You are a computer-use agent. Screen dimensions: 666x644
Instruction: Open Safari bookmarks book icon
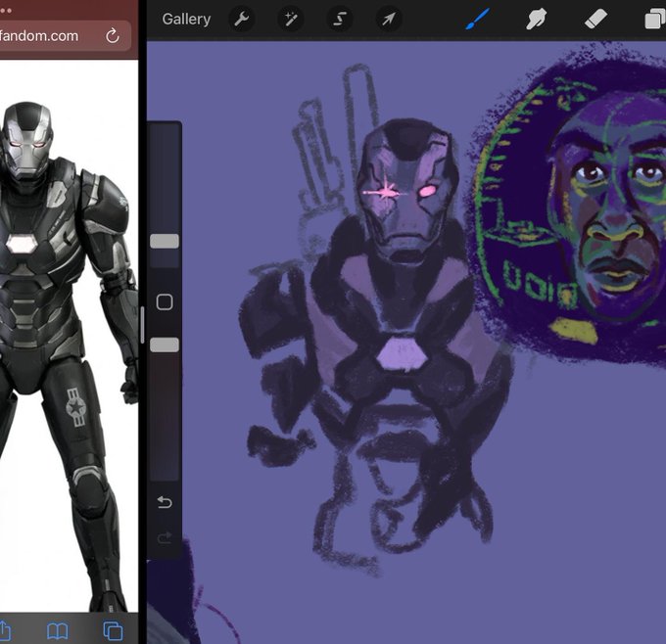(58, 631)
